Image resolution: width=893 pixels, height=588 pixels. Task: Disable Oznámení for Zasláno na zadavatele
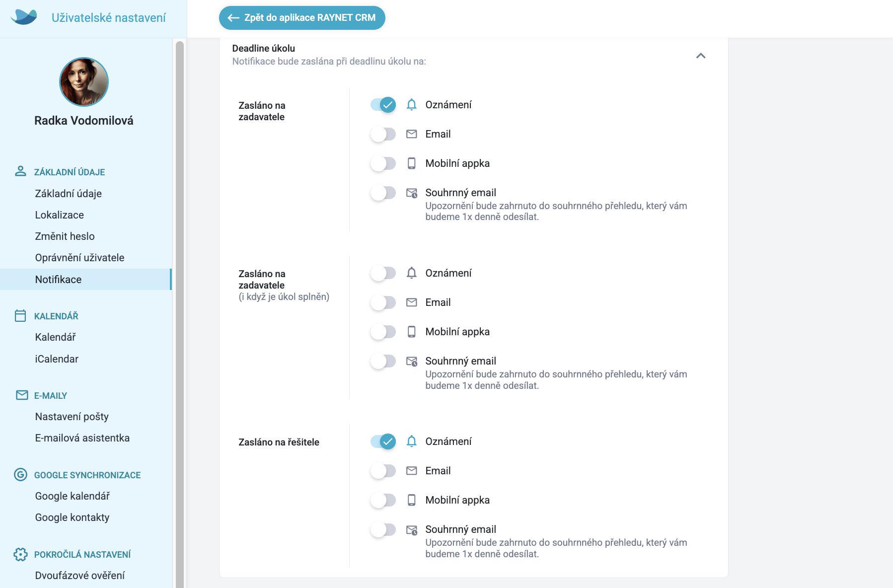383,105
